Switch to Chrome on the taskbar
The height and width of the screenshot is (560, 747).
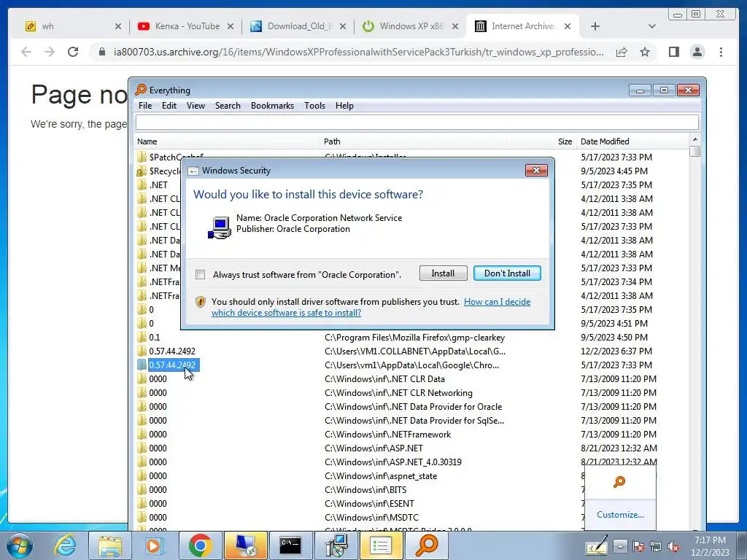pos(200,545)
